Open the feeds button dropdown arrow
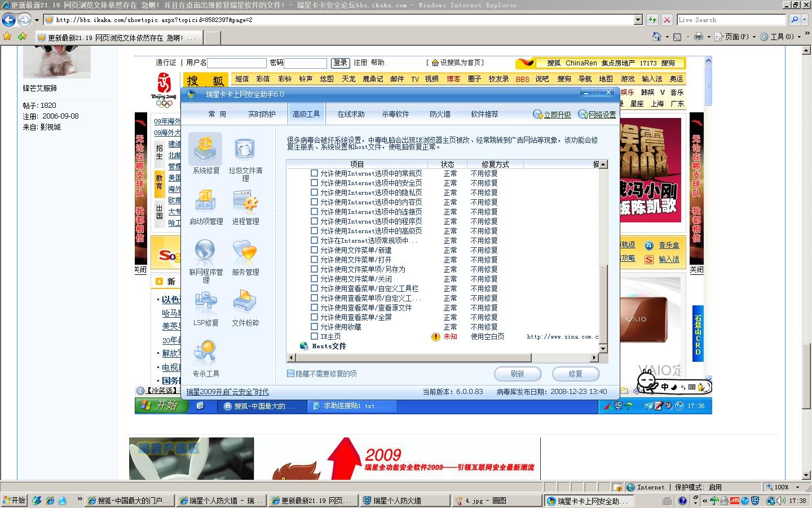 [687, 37]
